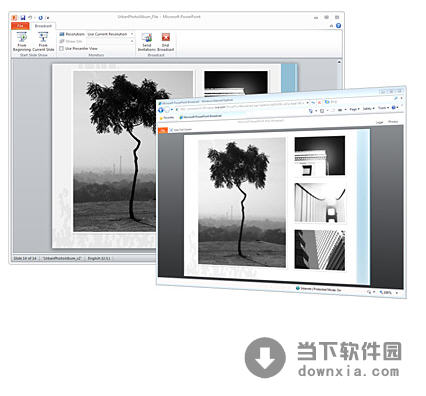Select the Broadcast ribbon tab
The width and height of the screenshot is (426, 396).
pyautogui.click(x=43, y=26)
